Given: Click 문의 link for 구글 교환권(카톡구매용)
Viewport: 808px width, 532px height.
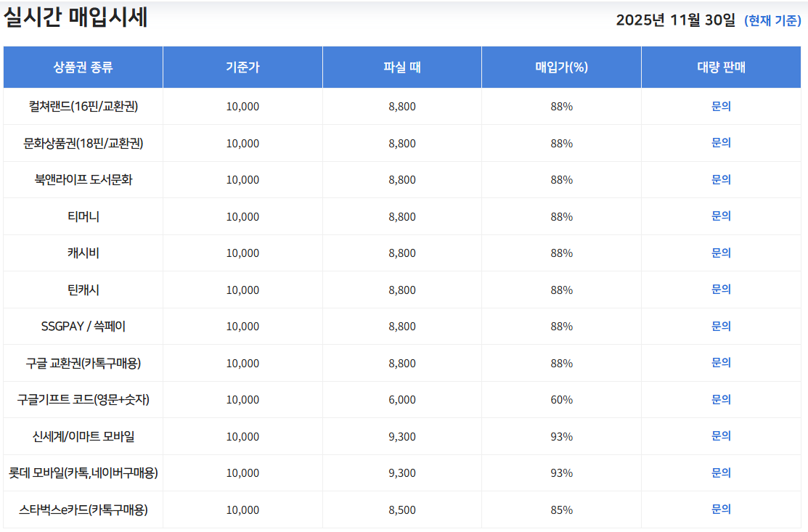Looking at the screenshot, I should pyautogui.click(x=721, y=363).
